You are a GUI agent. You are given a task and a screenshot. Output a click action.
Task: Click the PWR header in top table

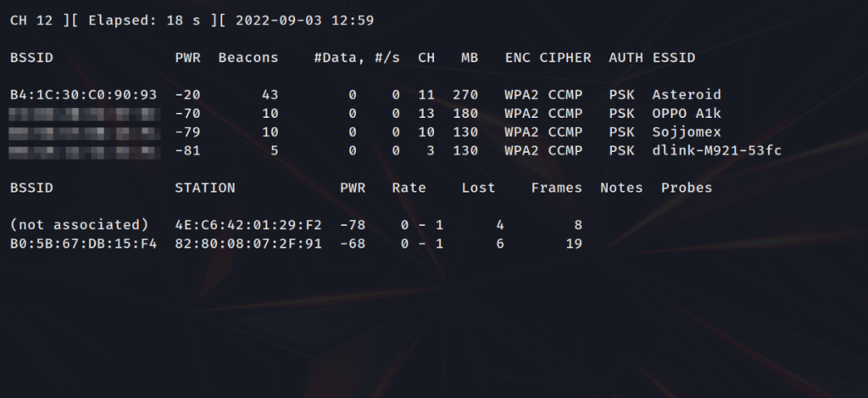click(x=187, y=58)
